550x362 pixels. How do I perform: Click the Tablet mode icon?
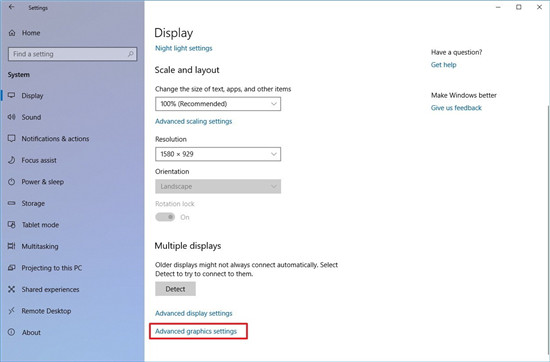click(12, 224)
